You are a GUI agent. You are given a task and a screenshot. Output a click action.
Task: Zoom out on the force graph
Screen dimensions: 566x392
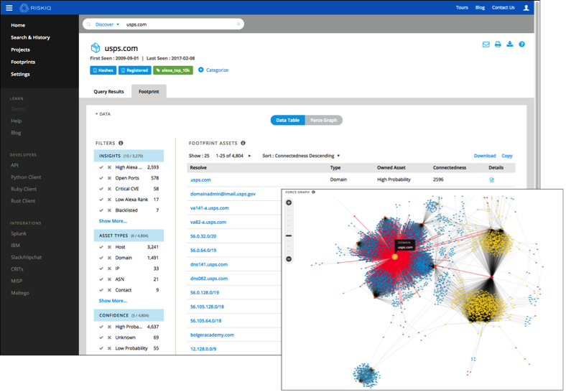[x=289, y=258]
